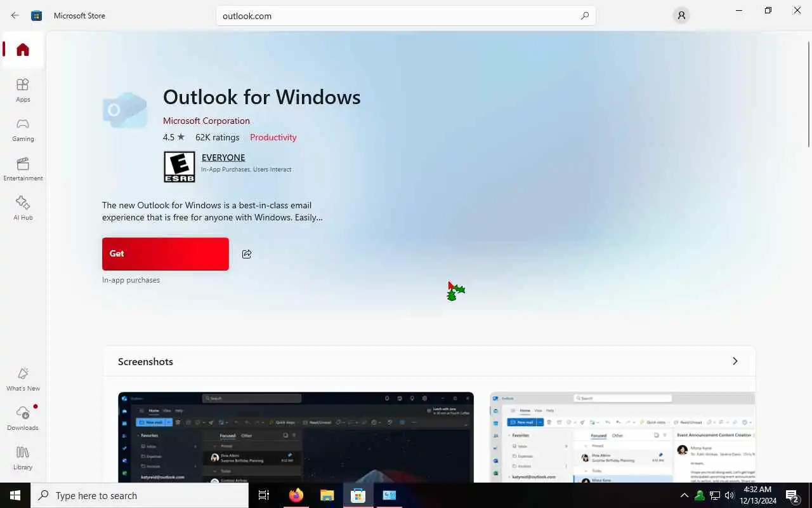Click the Get button
812x508 pixels.
coord(166,254)
